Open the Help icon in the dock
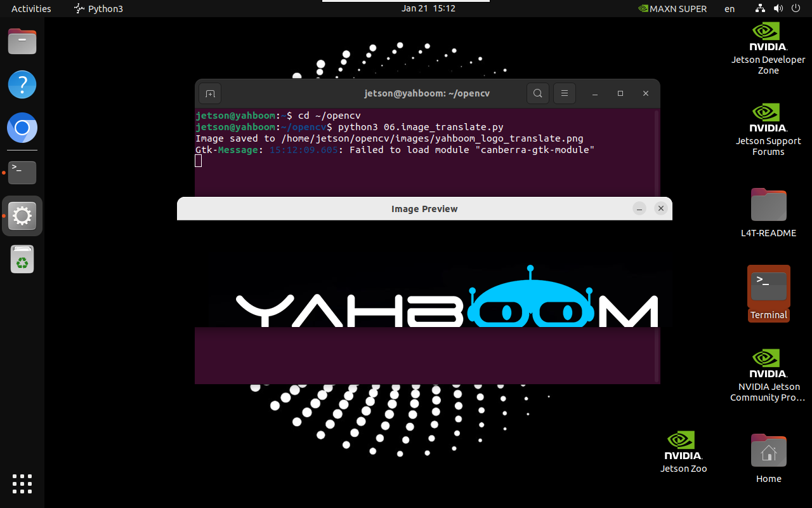This screenshot has height=508, width=812. click(x=22, y=84)
